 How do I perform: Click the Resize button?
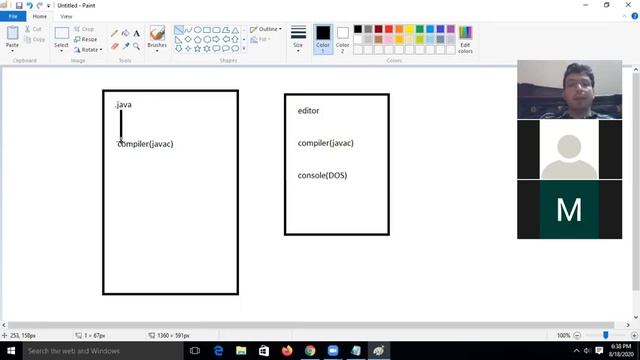click(85, 39)
